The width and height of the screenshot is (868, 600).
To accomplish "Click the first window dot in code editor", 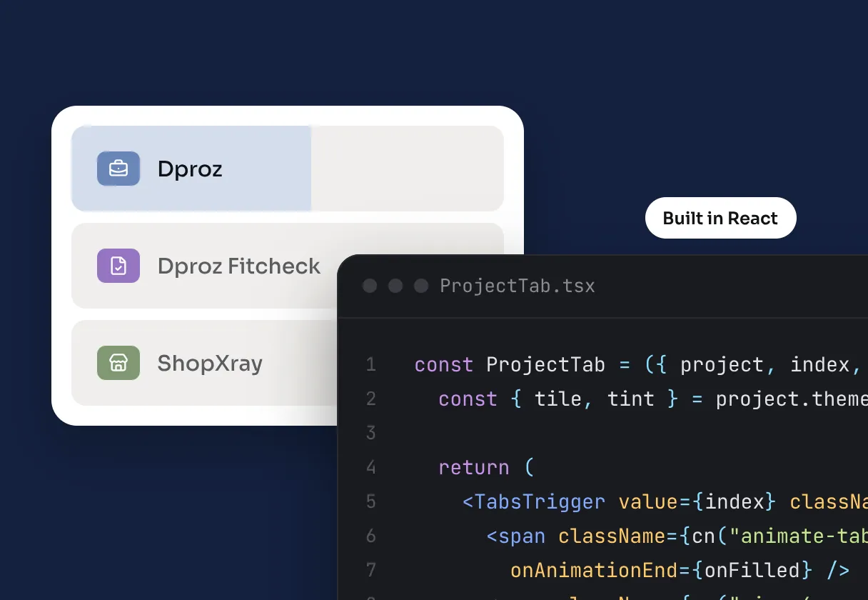I will [x=370, y=286].
